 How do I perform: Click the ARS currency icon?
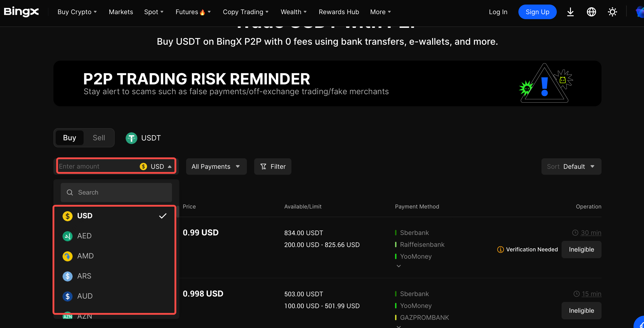[x=68, y=276]
